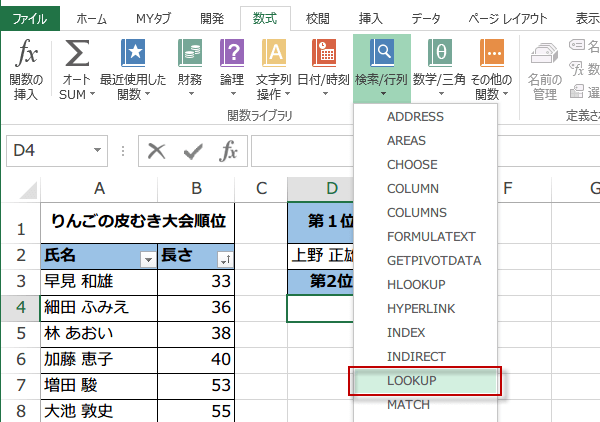
Task: Choose INDEX from the function list
Action: point(426,332)
